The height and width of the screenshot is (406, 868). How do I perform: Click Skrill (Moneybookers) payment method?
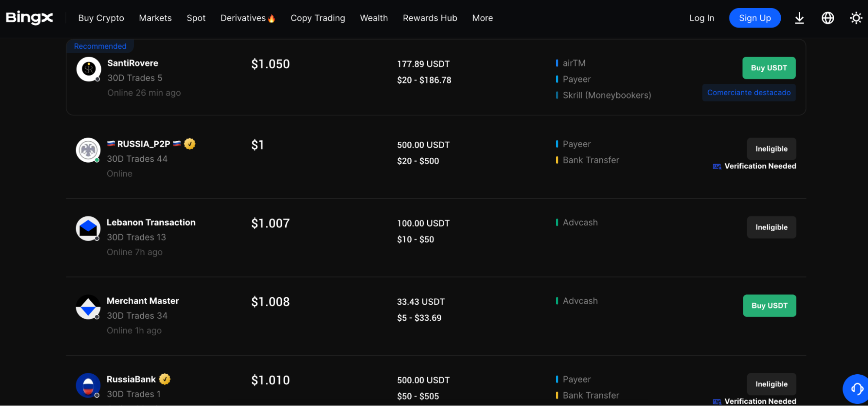point(607,95)
